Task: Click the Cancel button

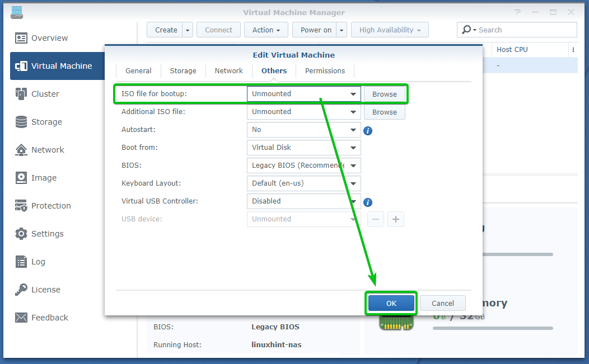Action: (x=442, y=303)
